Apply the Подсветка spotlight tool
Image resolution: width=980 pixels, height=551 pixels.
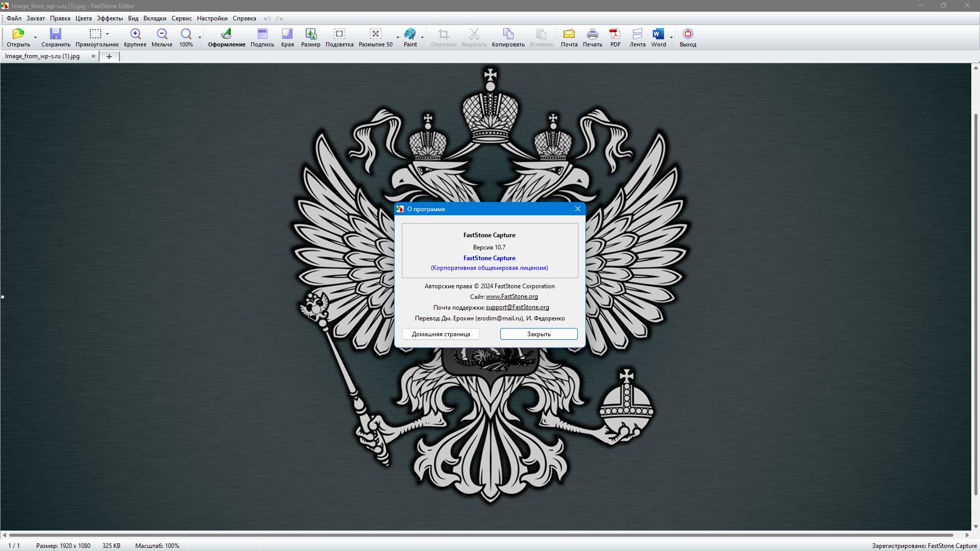[x=339, y=34]
